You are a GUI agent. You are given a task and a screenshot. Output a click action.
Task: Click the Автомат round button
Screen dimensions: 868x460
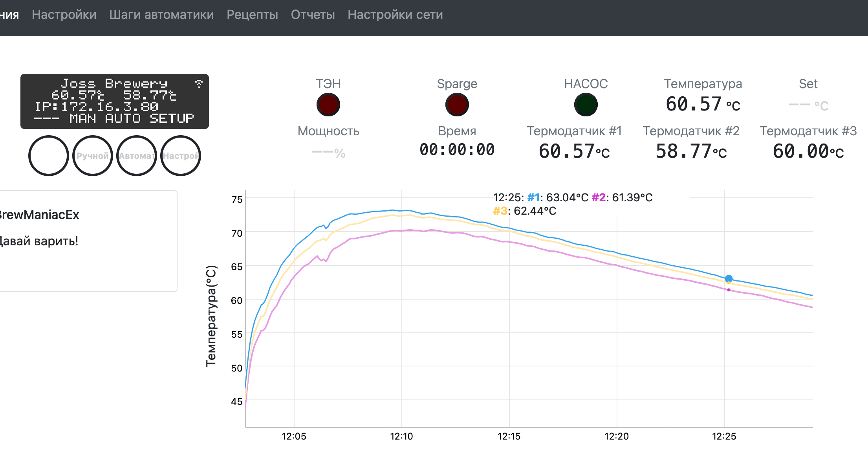point(137,156)
